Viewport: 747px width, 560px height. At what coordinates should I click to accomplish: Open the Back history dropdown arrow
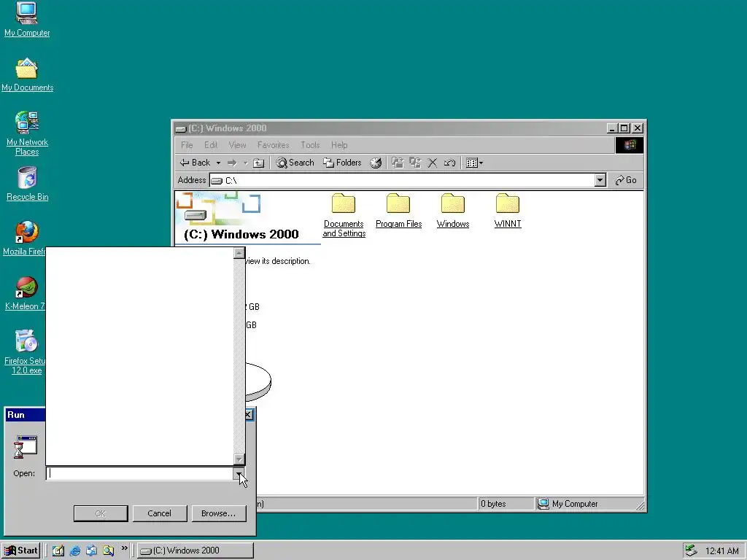pos(218,163)
